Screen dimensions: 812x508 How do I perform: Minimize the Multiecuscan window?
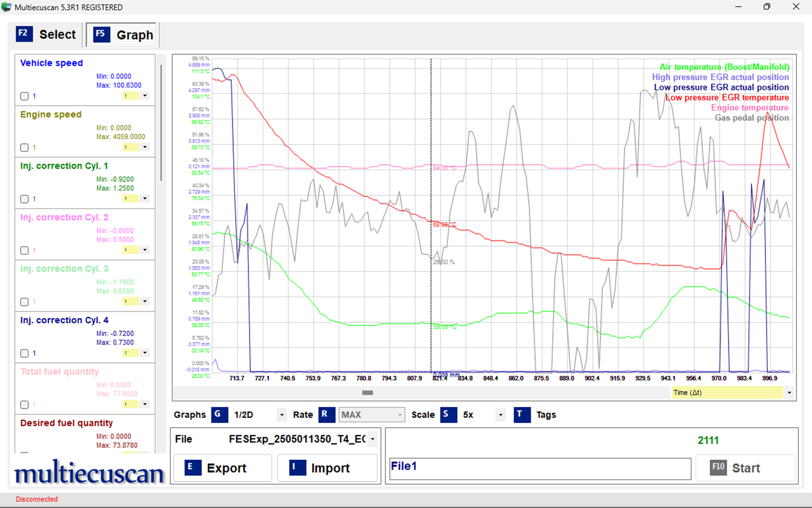[x=738, y=7]
